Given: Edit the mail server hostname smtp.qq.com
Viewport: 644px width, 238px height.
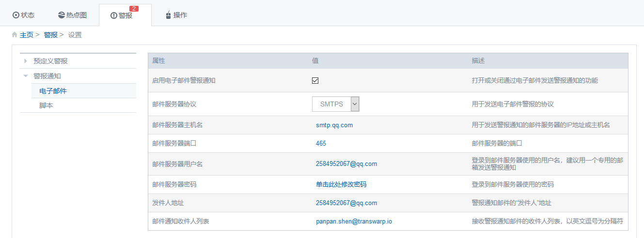Looking at the screenshot, I should 334,125.
